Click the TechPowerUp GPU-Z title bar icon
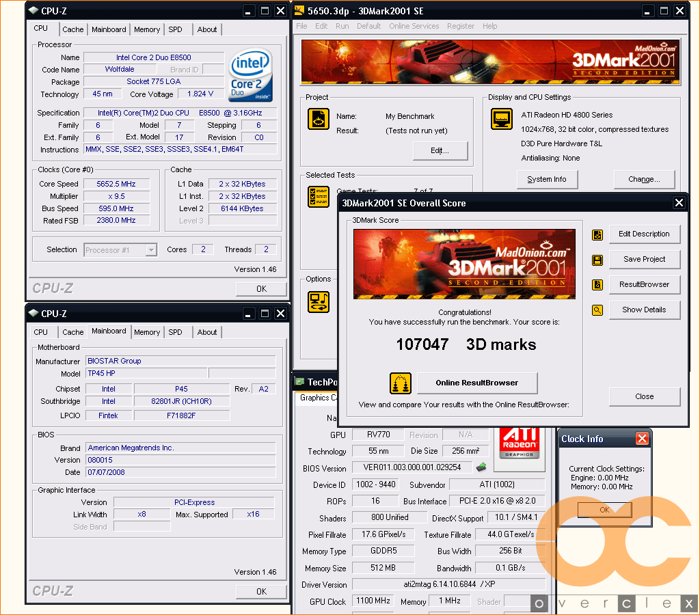Image resolution: width=700 pixels, height=615 pixels. tap(300, 381)
